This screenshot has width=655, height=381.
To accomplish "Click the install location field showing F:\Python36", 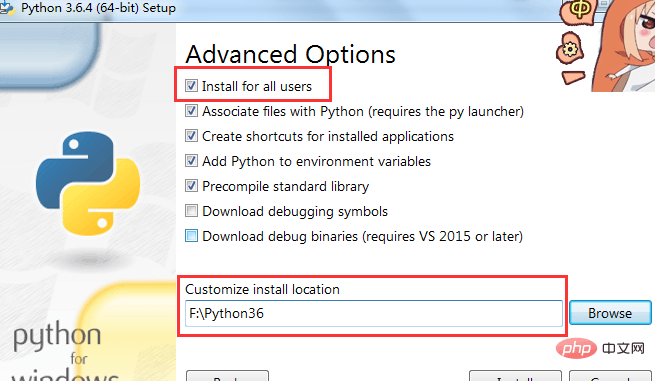I will click(x=374, y=313).
